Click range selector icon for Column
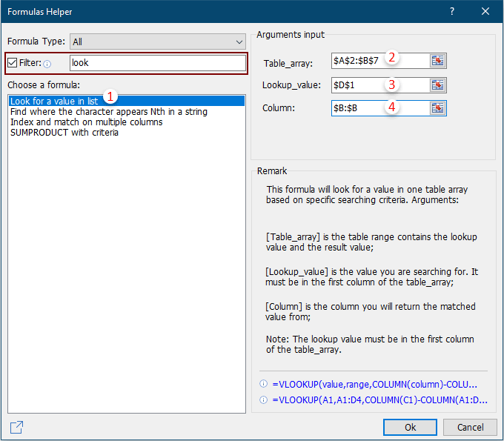The height and width of the screenshot is (441, 504). coord(438,108)
